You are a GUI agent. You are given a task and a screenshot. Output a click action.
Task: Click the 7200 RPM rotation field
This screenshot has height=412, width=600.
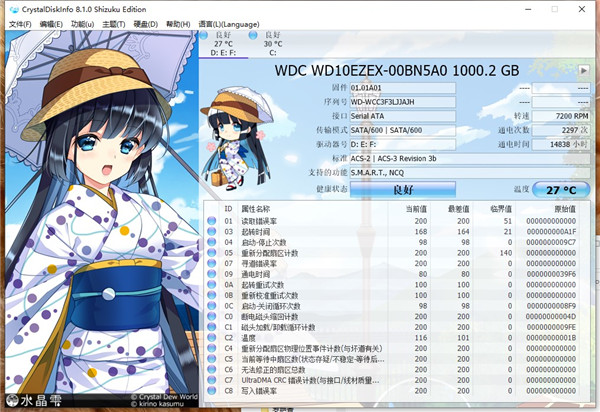pyautogui.click(x=561, y=116)
